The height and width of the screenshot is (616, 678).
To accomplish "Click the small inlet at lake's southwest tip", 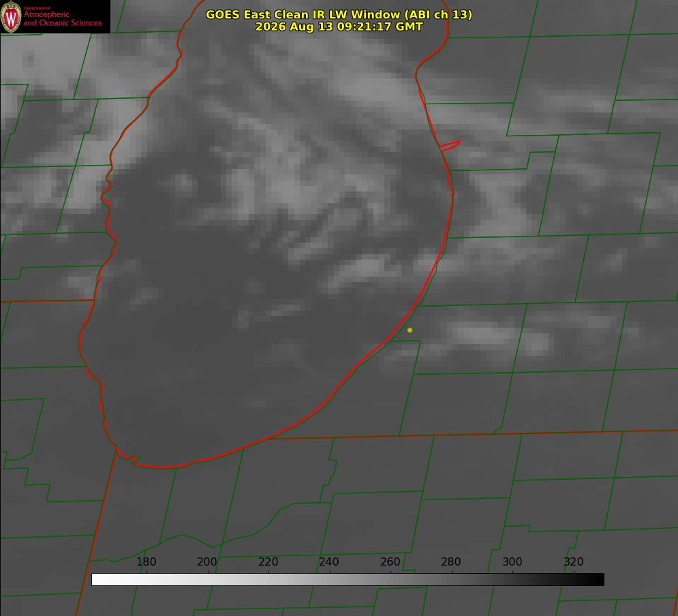I will click(128, 457).
